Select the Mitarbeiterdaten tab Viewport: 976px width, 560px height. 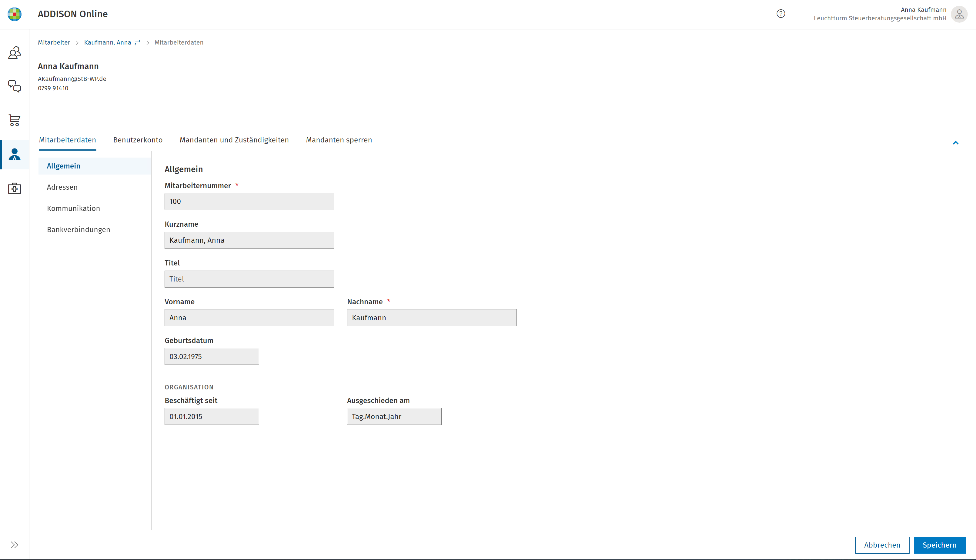pyautogui.click(x=67, y=140)
